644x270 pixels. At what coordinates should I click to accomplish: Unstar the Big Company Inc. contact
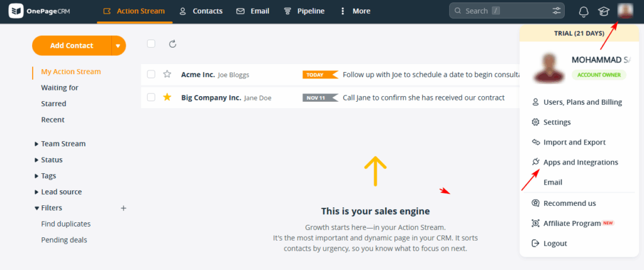[x=167, y=97]
